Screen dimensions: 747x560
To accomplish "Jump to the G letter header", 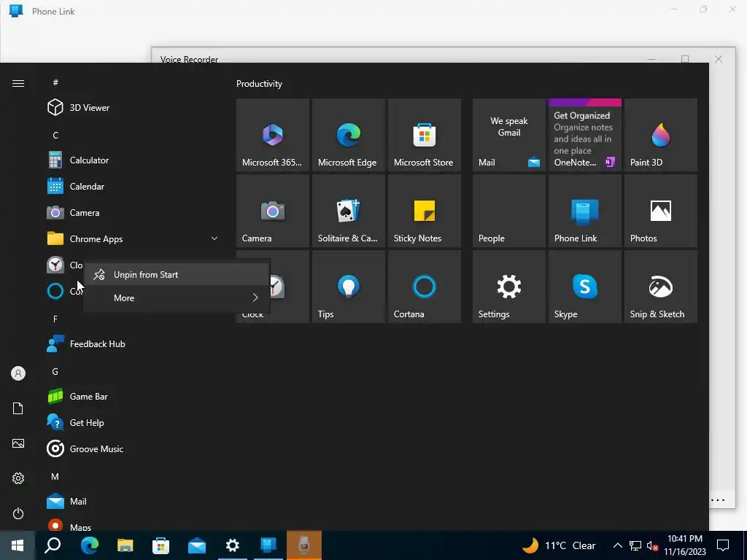I will [55, 371].
